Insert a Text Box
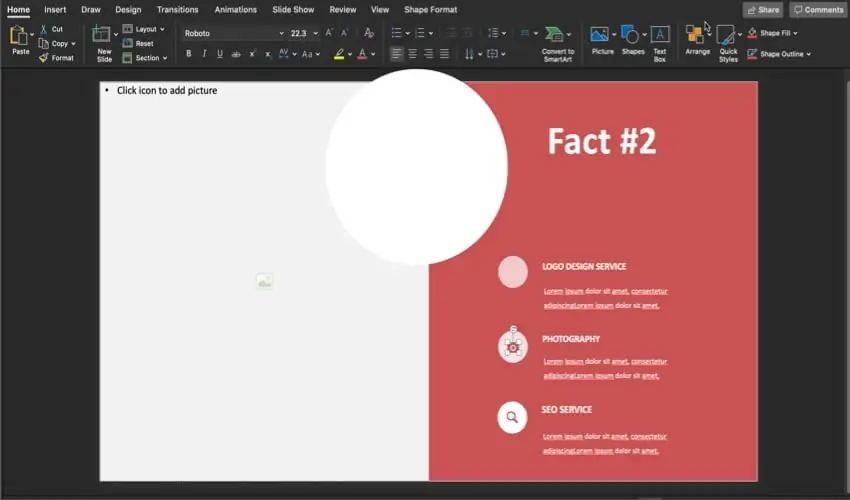Viewport: 850px width, 500px height. 660,42
